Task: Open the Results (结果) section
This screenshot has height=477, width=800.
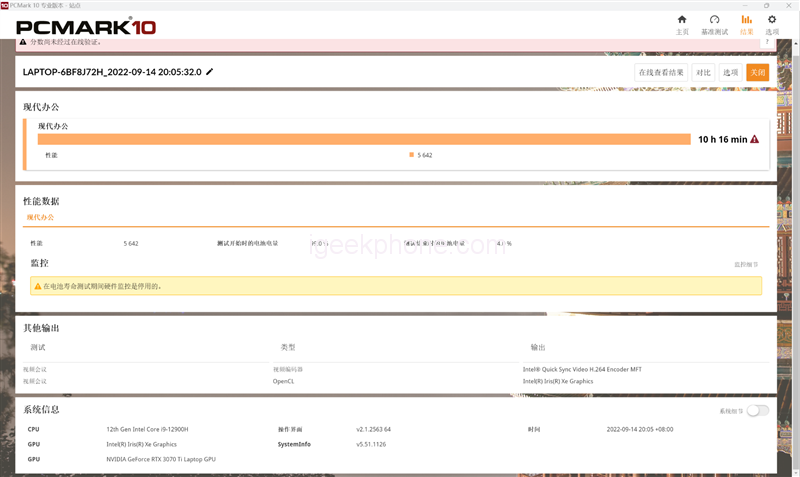Action: [746, 24]
